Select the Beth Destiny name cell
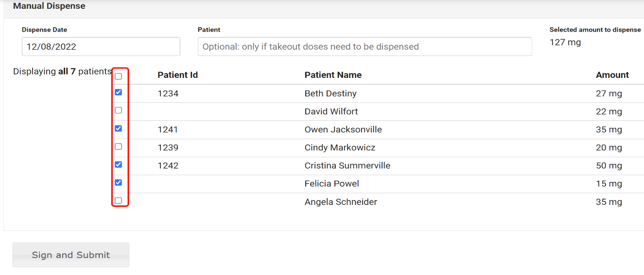644x275 pixels. pos(331,93)
